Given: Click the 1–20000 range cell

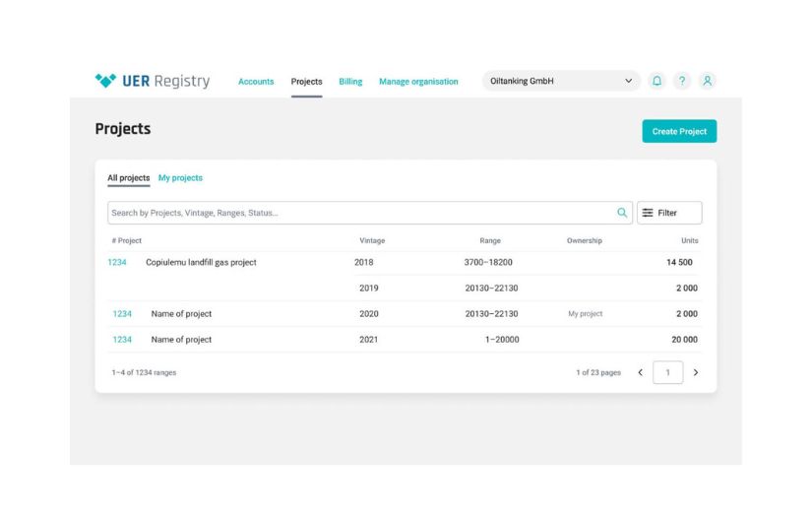Looking at the screenshot, I should tap(502, 340).
